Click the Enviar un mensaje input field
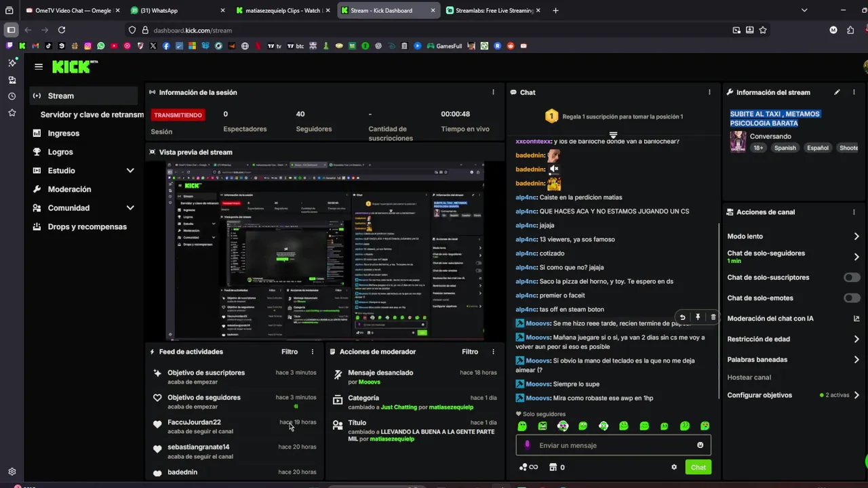The height and width of the screenshot is (488, 868). coord(614,445)
